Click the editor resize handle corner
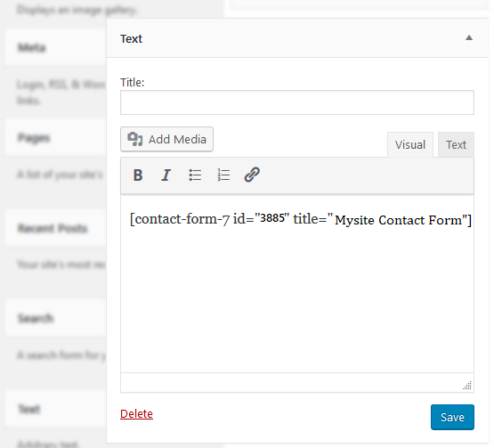The height and width of the screenshot is (448, 494). tap(467, 386)
